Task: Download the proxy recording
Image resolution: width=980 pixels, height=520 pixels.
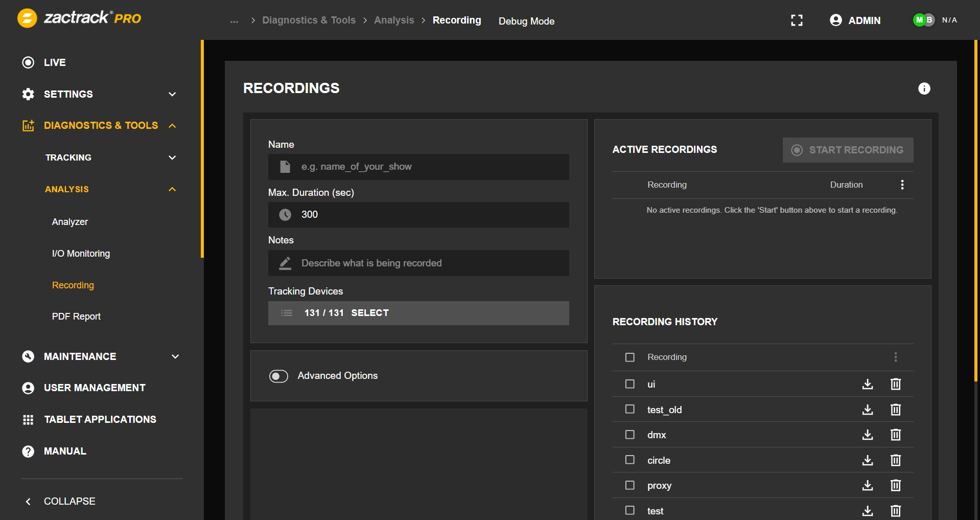Action: (868, 485)
